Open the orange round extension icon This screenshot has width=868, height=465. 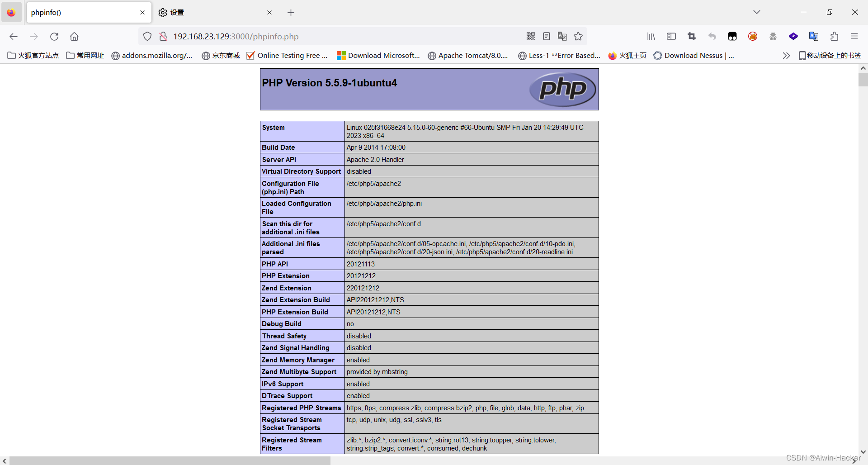coord(753,37)
